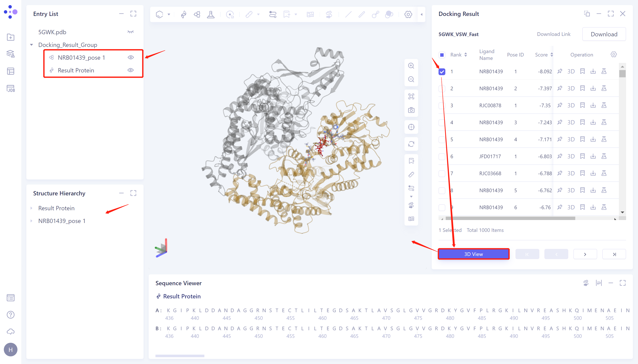
Task: Click the 3D View button
Action: click(473, 254)
